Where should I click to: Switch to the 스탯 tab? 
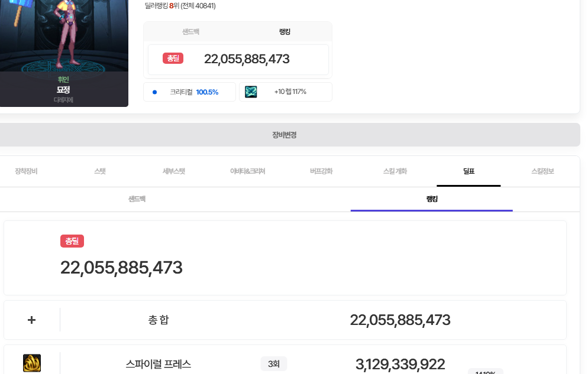click(x=100, y=171)
